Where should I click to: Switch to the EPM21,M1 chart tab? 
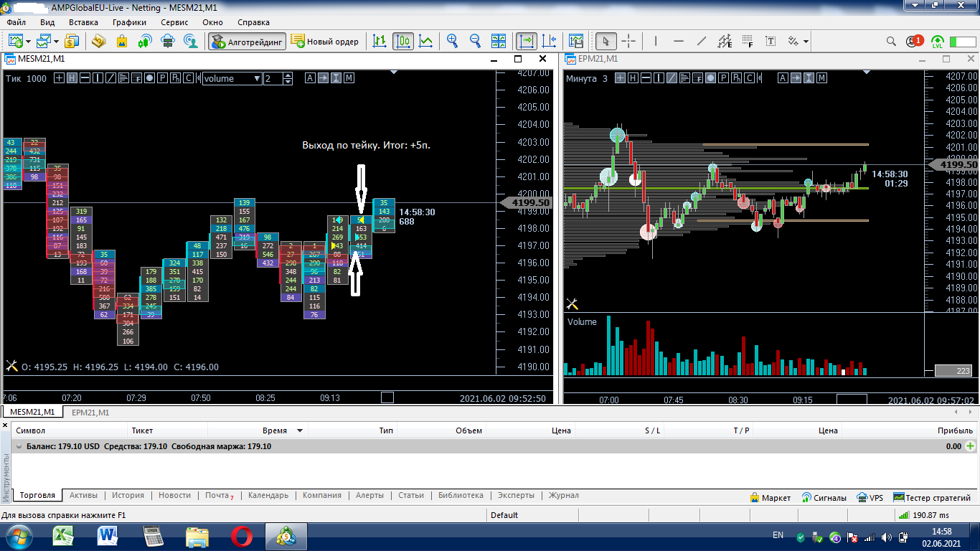click(x=90, y=413)
